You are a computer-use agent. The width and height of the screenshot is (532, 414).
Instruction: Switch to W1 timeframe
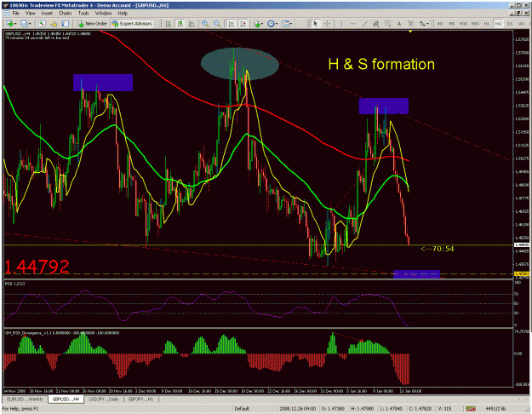(x=522, y=24)
